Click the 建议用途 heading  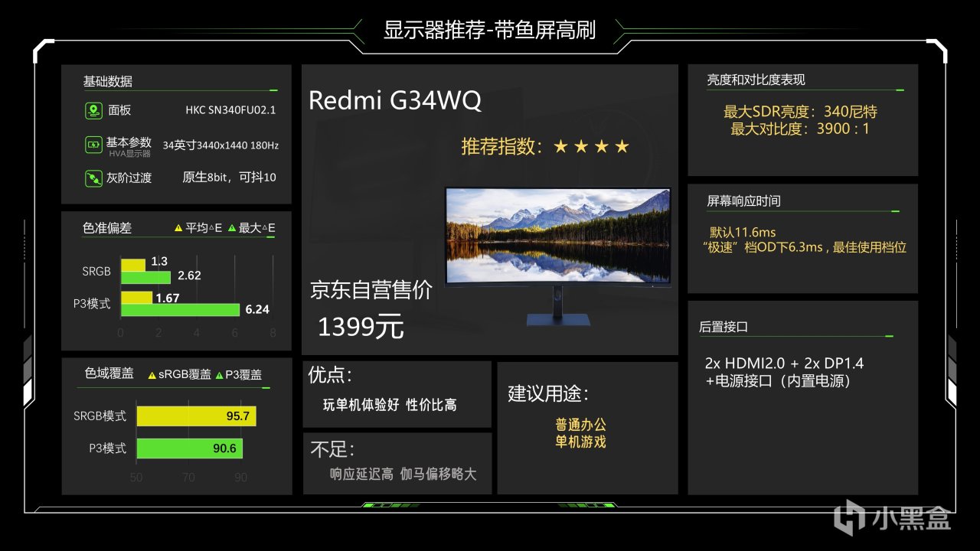click(548, 394)
